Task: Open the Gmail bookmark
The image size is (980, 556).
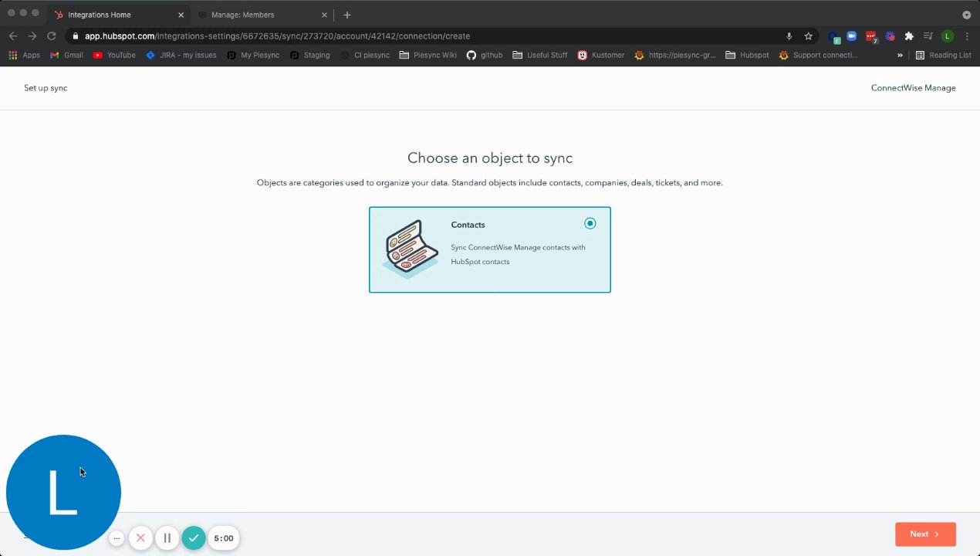Action: coord(66,56)
